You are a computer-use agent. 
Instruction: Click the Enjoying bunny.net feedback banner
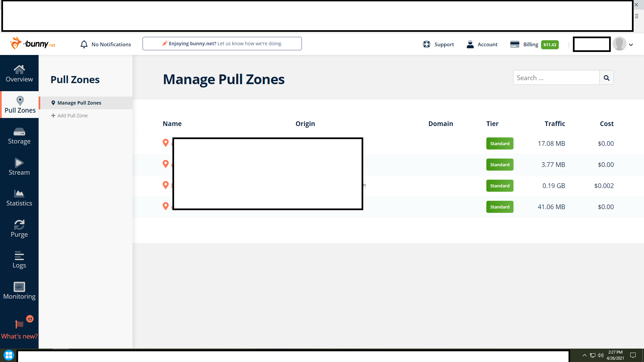click(x=222, y=44)
